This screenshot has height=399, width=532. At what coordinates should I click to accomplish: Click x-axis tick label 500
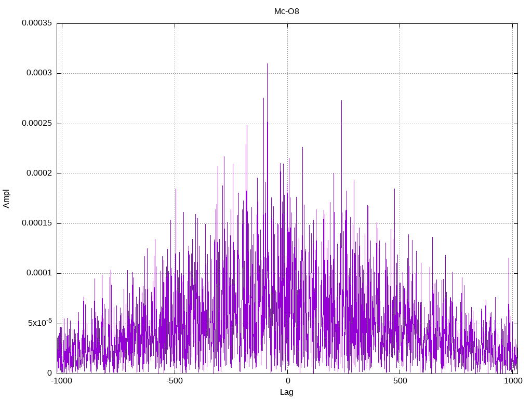(x=400, y=381)
